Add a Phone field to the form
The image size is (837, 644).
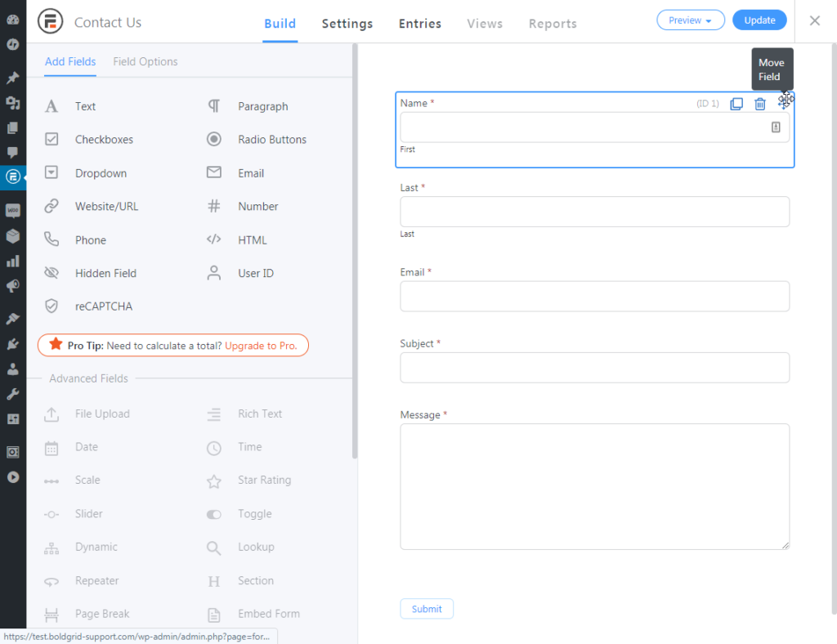(90, 240)
